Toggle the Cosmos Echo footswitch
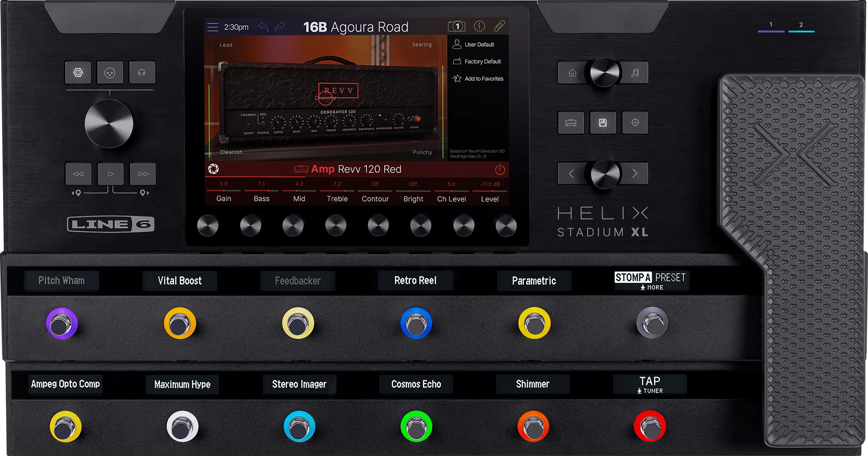This screenshot has width=868, height=456. pyautogui.click(x=416, y=427)
